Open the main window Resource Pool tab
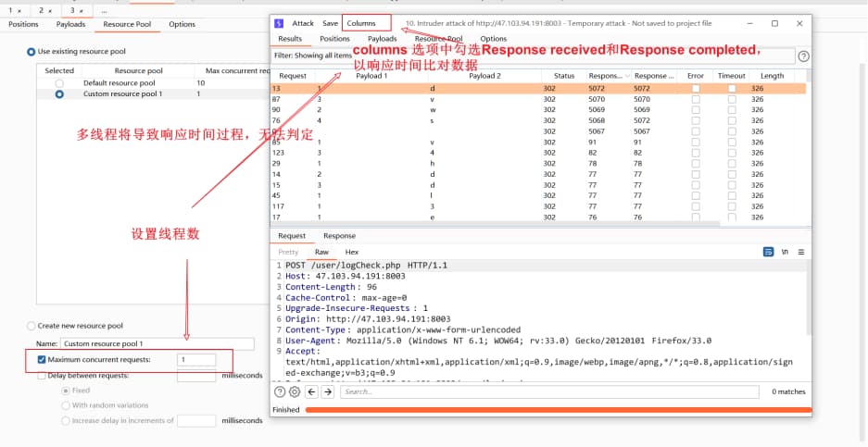This screenshot has width=868, height=447. coord(127,24)
